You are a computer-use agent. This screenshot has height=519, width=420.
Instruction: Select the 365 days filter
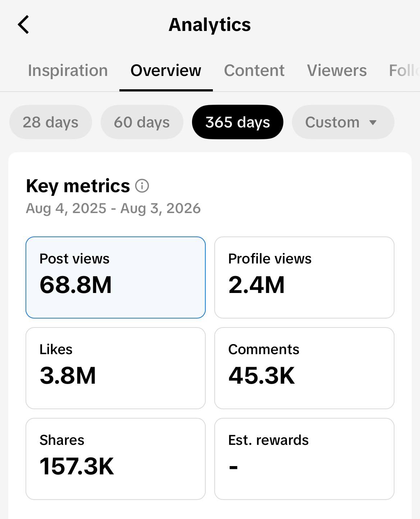point(238,122)
